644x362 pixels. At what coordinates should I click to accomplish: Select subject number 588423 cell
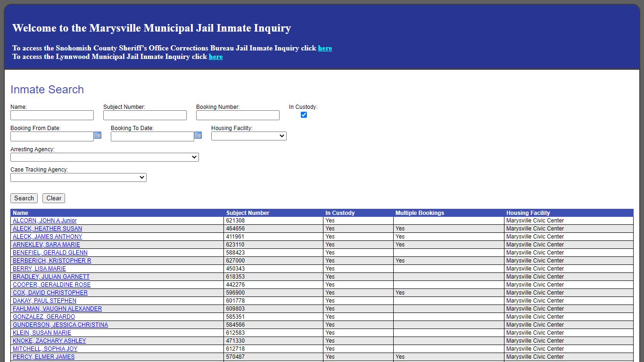click(x=274, y=253)
